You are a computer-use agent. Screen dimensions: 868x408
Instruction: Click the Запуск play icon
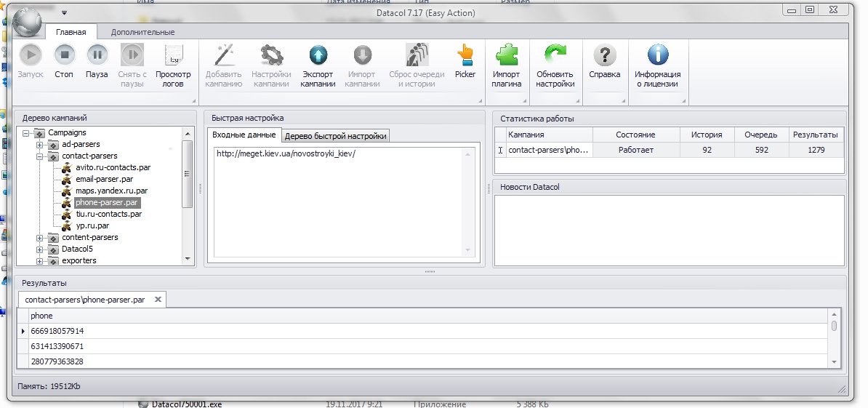tap(31, 55)
